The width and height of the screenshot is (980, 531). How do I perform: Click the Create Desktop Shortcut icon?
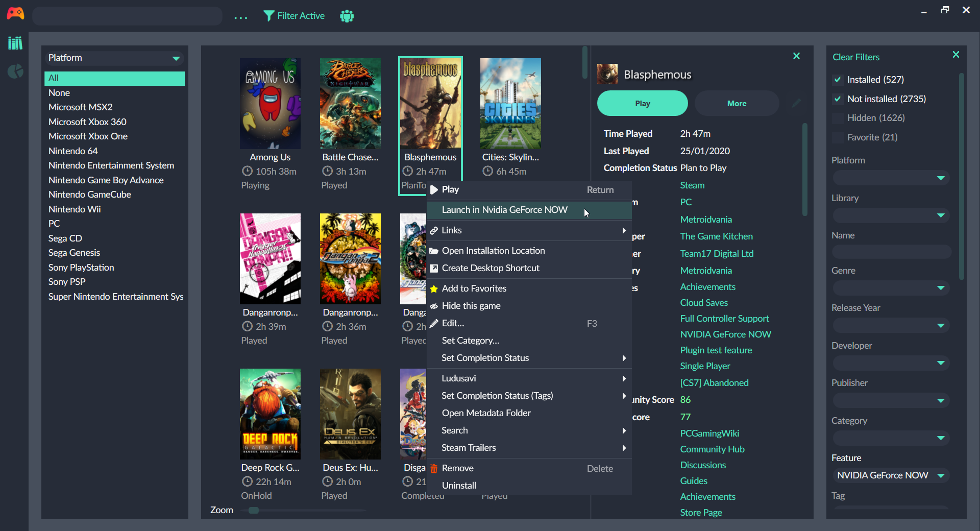pyautogui.click(x=434, y=268)
